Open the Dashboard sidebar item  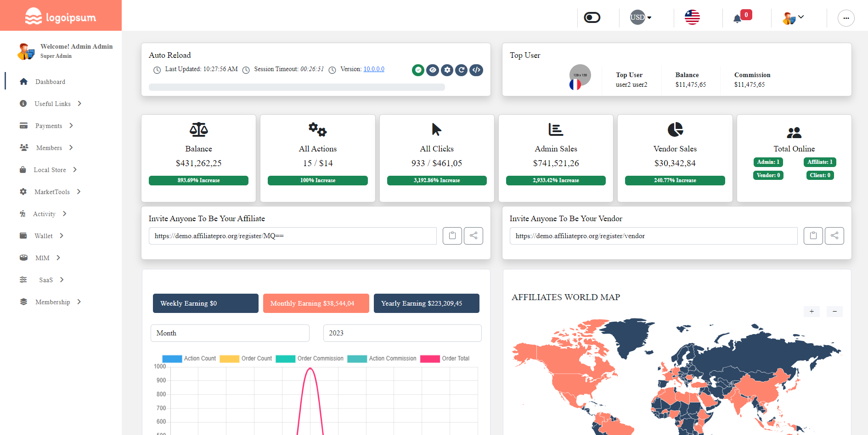click(x=50, y=81)
